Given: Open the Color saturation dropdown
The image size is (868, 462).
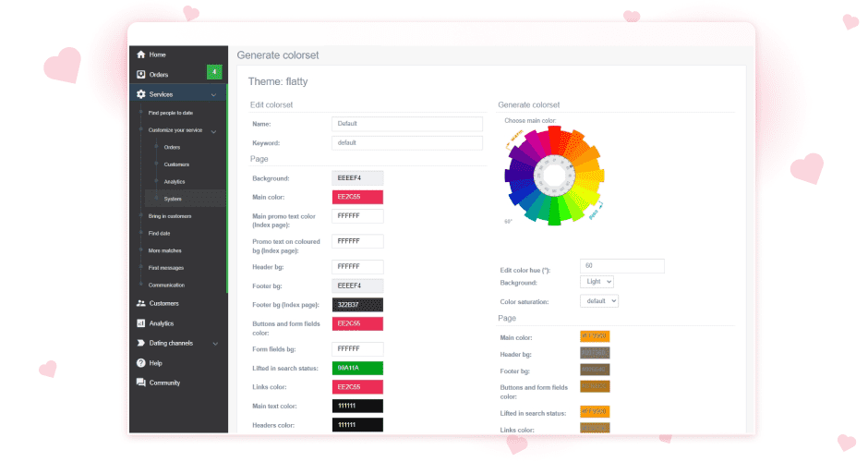Looking at the screenshot, I should point(599,301).
